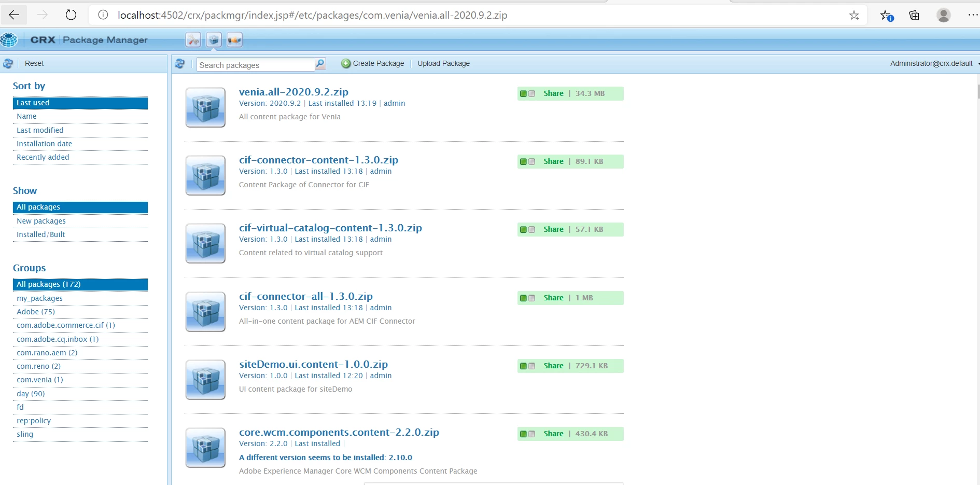Click the CRX globe logo
Viewport: 980px width, 485px height.
tap(9, 40)
